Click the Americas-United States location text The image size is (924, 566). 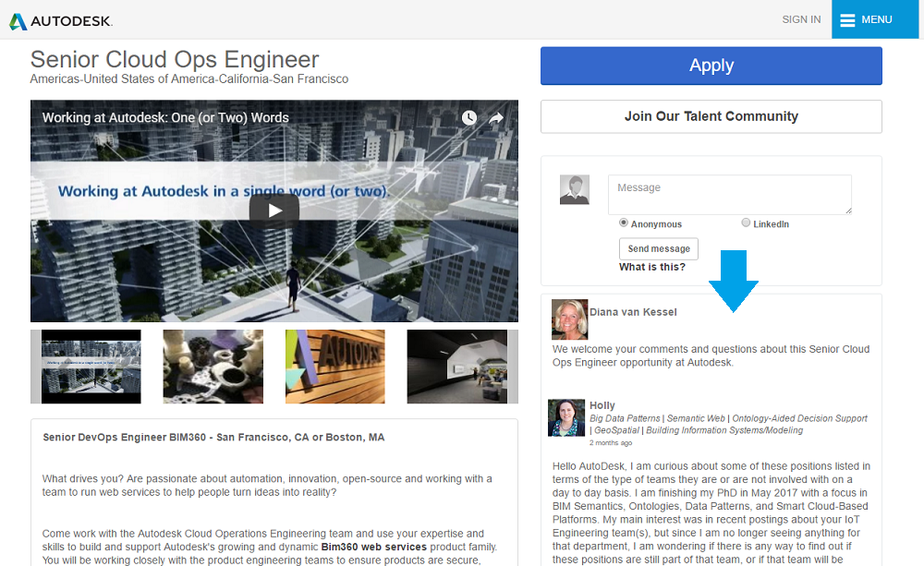[189, 78]
